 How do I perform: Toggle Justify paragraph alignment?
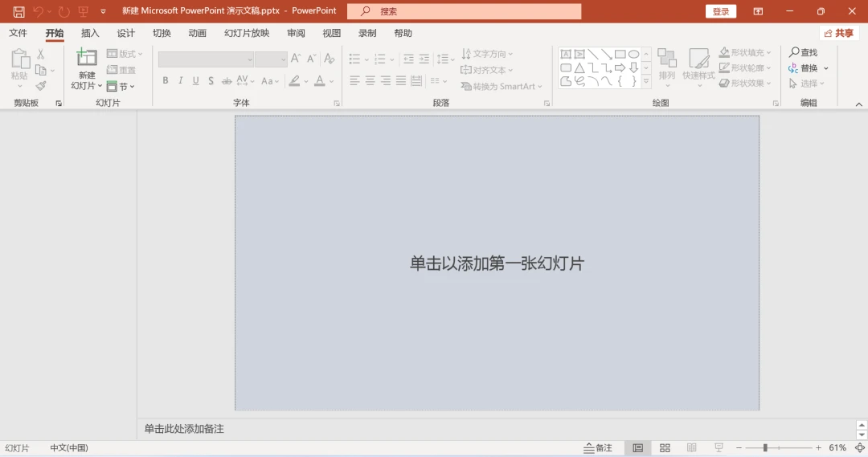coord(401,81)
